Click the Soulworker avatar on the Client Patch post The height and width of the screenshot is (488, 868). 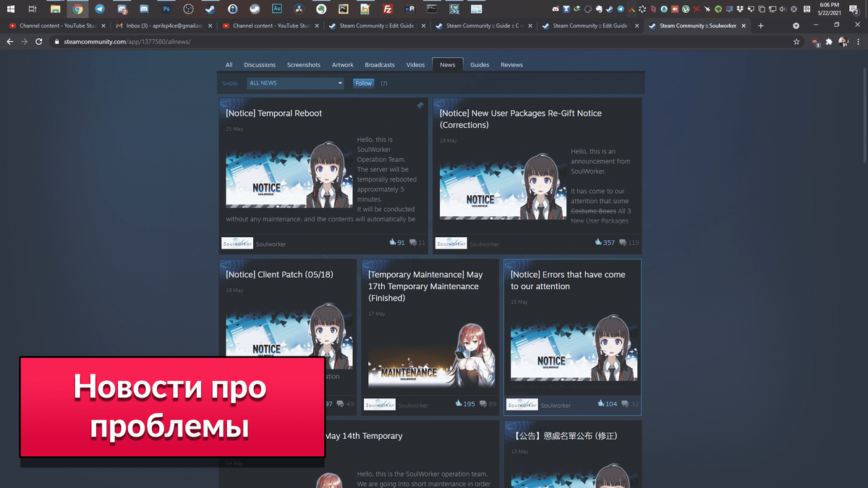236,404
